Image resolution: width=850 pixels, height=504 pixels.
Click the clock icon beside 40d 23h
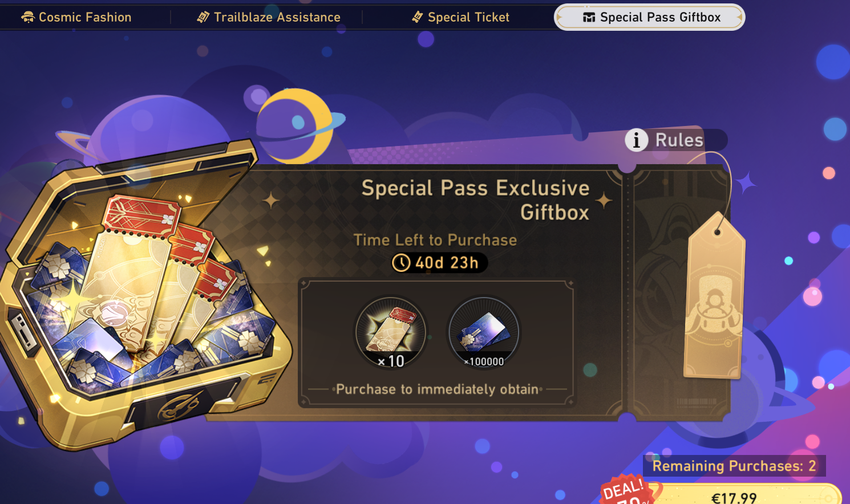point(401,263)
